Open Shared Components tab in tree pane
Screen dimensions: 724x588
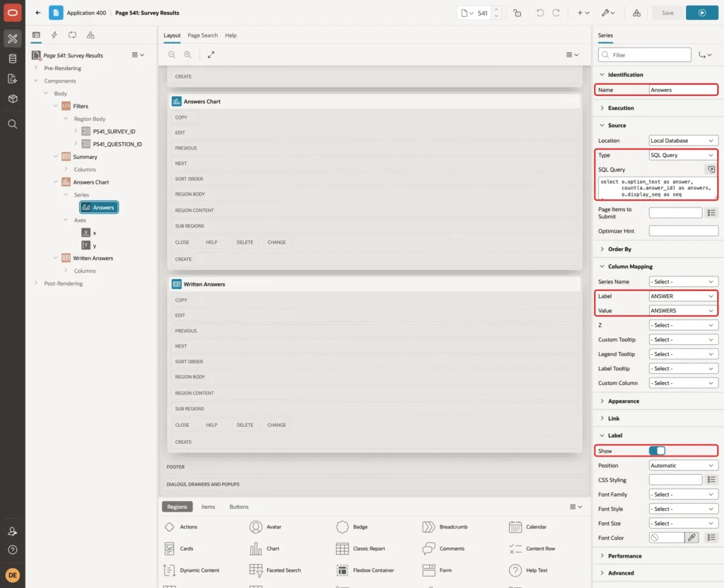click(90, 35)
